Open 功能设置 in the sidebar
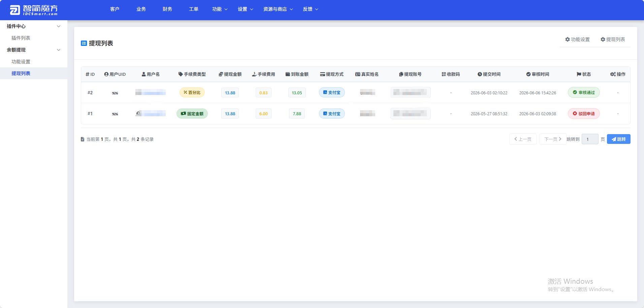Screen dimensions: 644x308 click(21, 62)
